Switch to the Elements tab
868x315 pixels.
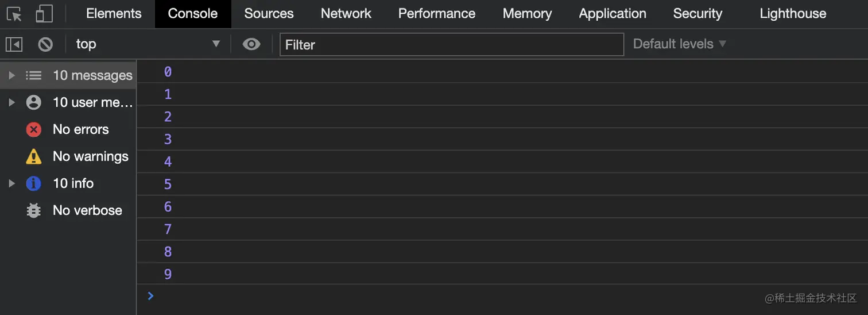click(x=114, y=14)
